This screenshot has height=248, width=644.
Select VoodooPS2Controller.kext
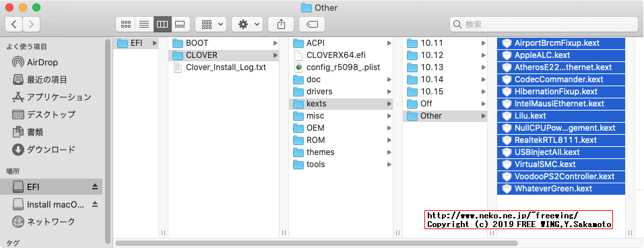pyautogui.click(x=561, y=176)
